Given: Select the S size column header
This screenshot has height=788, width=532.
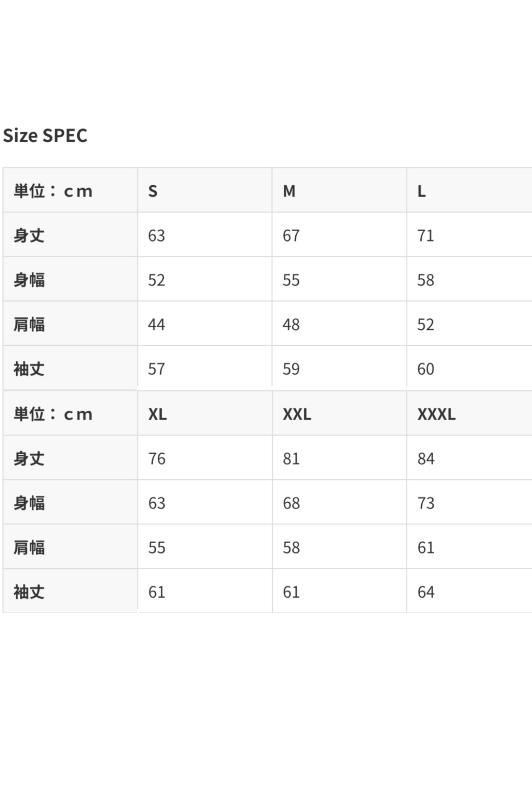Looking at the screenshot, I should (x=153, y=191).
